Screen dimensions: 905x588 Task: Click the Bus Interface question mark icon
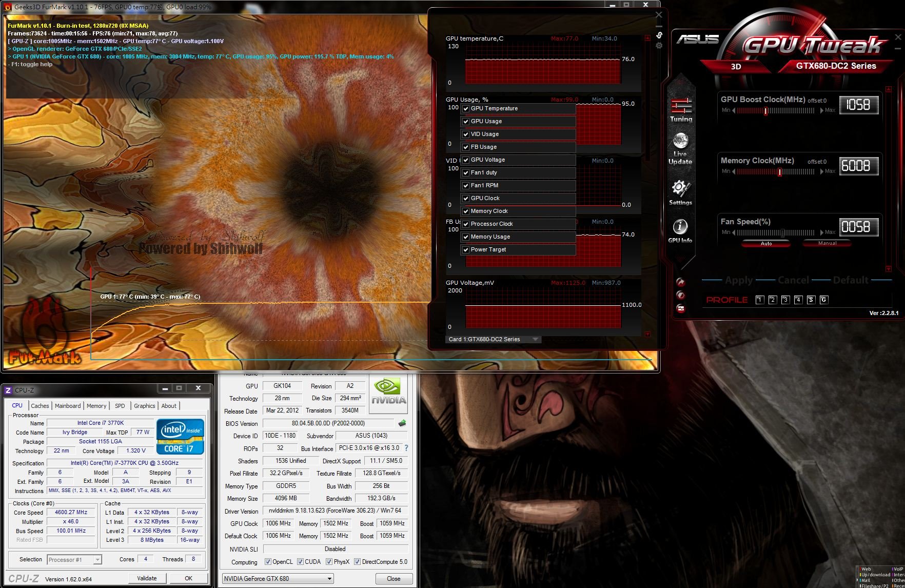coord(406,448)
